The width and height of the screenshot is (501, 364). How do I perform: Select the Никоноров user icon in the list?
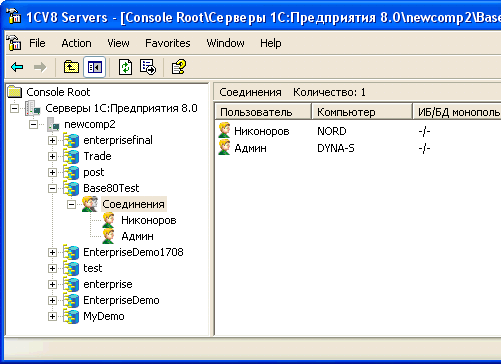pos(224,130)
